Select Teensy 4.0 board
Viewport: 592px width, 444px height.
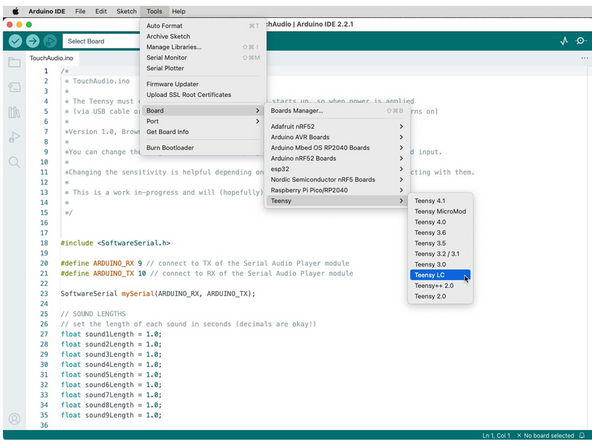click(440, 222)
